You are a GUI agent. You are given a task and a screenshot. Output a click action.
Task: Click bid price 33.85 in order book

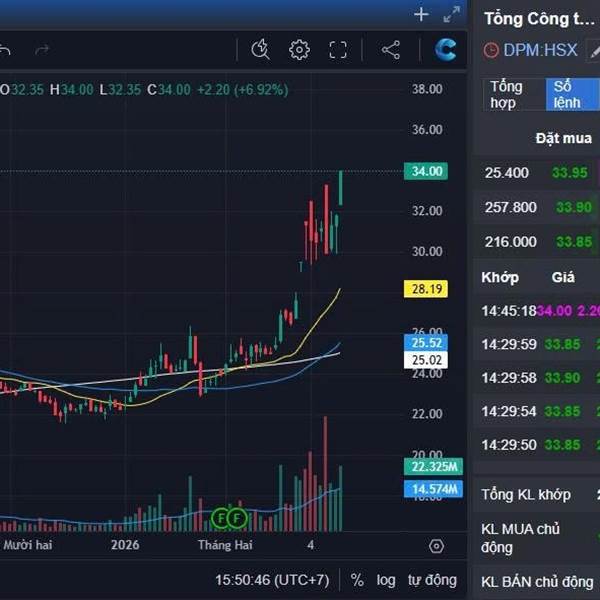point(574,242)
